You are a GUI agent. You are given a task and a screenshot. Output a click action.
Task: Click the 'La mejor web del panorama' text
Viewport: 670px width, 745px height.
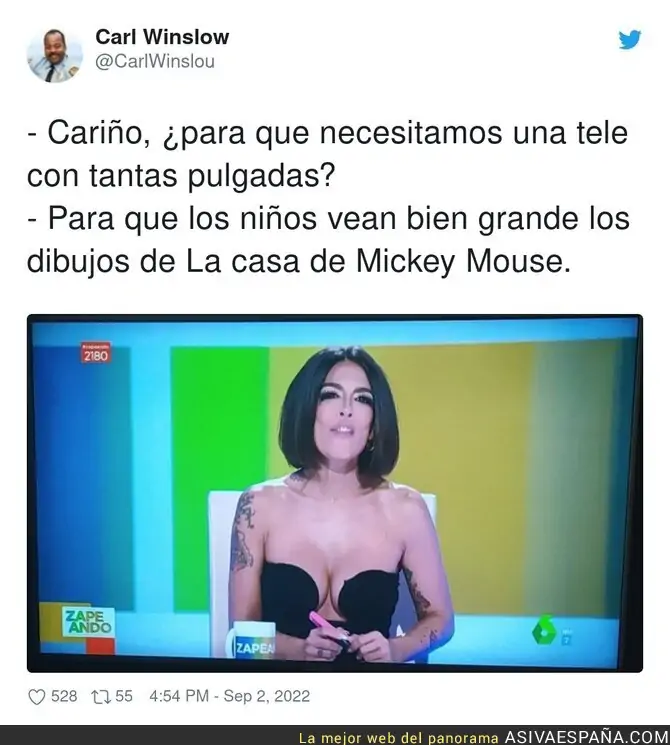[x=398, y=738]
